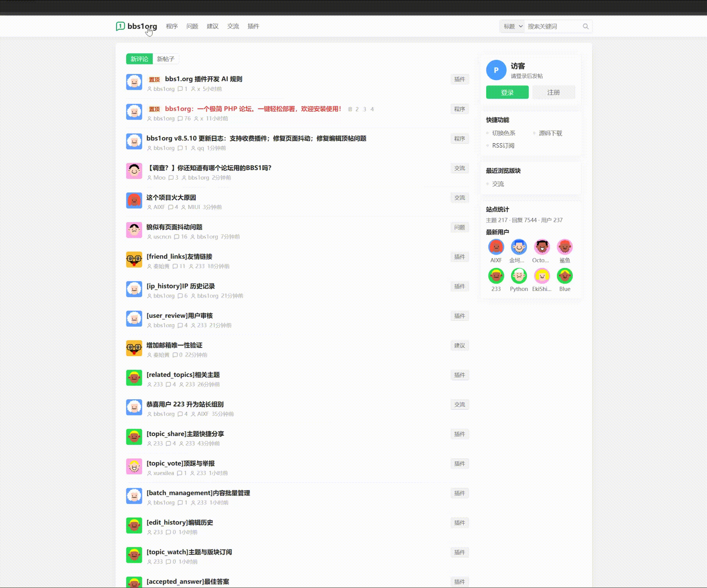The width and height of the screenshot is (707, 588).
Task: Open EkiShi... user avatar in 最新用户
Action: 542,276
